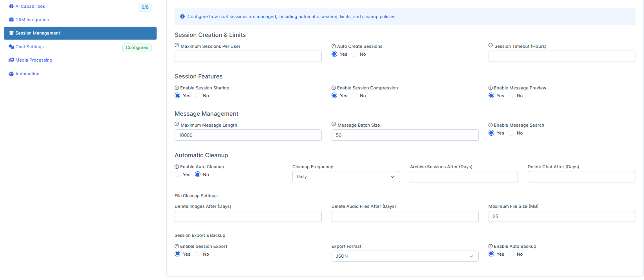Viewport: 644px width, 280px height.
Task: Set Auto Create Sessions to No
Action: [355, 54]
